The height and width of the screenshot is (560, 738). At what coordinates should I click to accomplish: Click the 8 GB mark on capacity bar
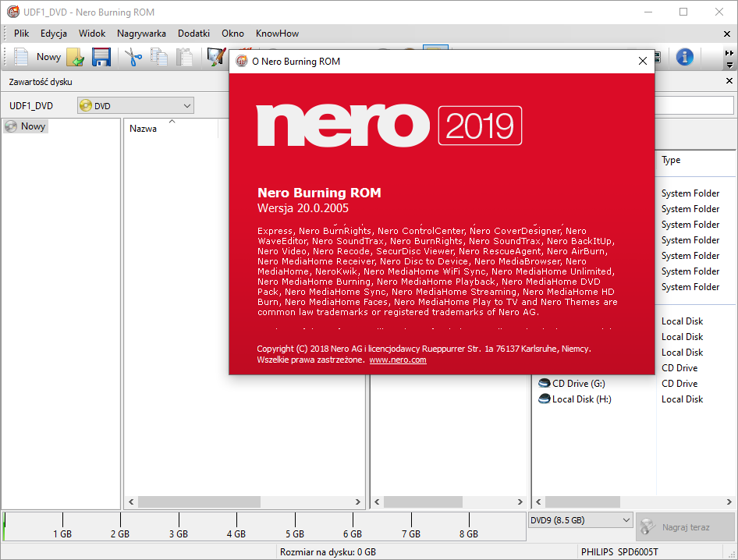pos(469,533)
